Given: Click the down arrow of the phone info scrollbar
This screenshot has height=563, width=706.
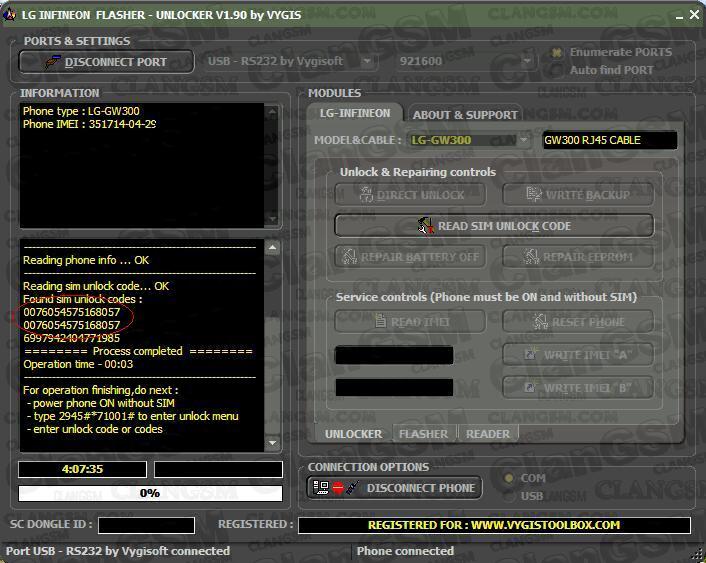Looking at the screenshot, I should coord(272,219).
